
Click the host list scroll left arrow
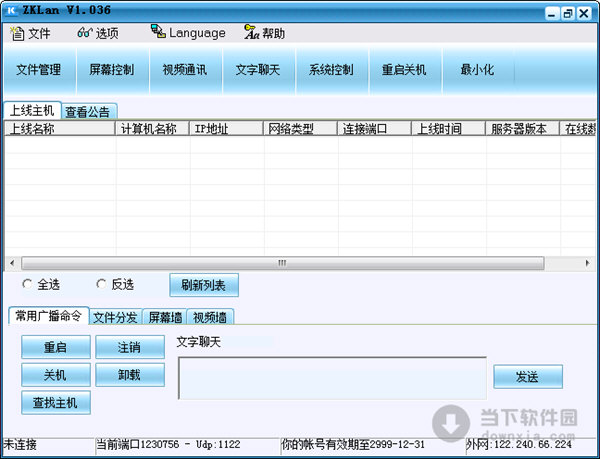pyautogui.click(x=12, y=263)
